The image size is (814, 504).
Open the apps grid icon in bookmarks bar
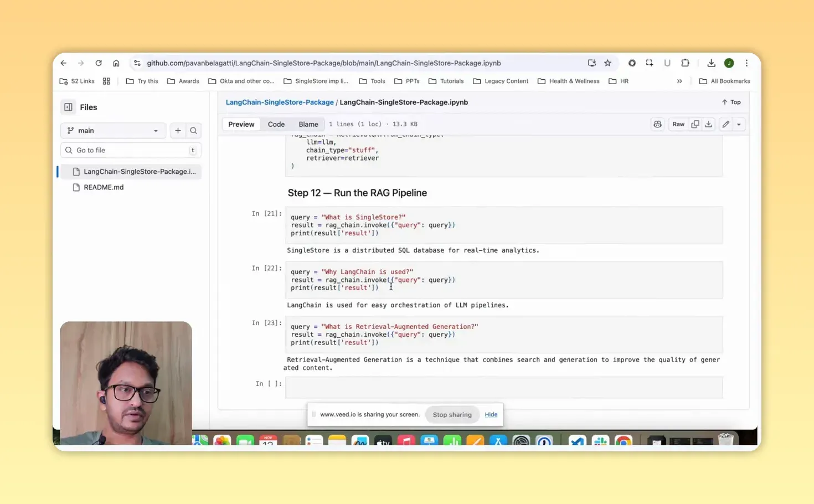point(106,81)
